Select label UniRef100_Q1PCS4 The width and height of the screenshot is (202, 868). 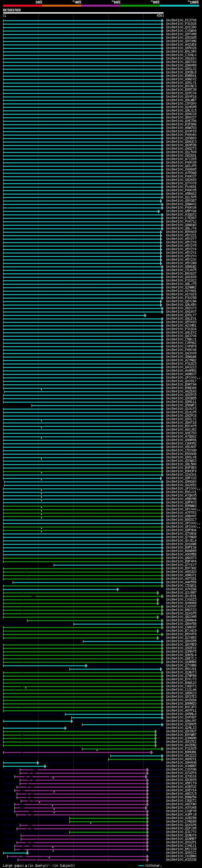[181, 93]
